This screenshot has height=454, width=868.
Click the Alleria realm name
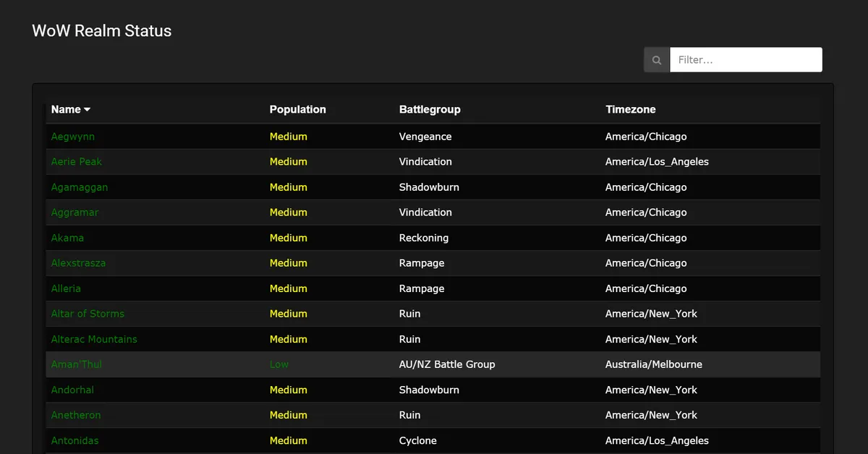(x=66, y=288)
